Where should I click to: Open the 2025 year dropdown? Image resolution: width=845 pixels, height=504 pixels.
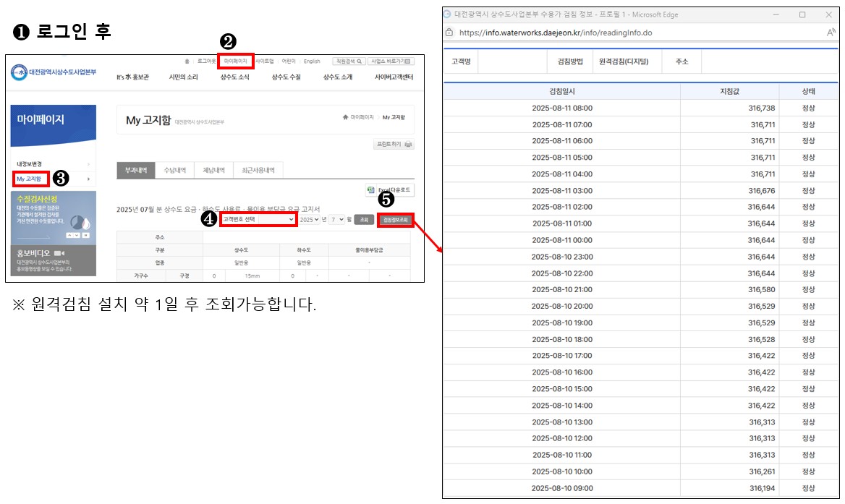(x=309, y=219)
